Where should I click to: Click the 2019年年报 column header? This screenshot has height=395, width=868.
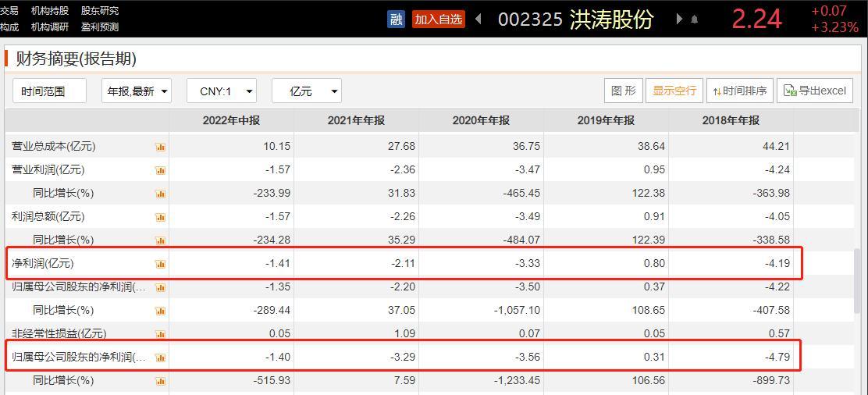(x=607, y=121)
